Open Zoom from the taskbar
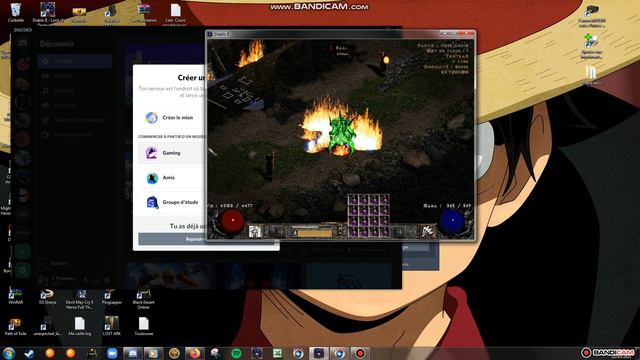This screenshot has height=360, width=640. [112, 353]
